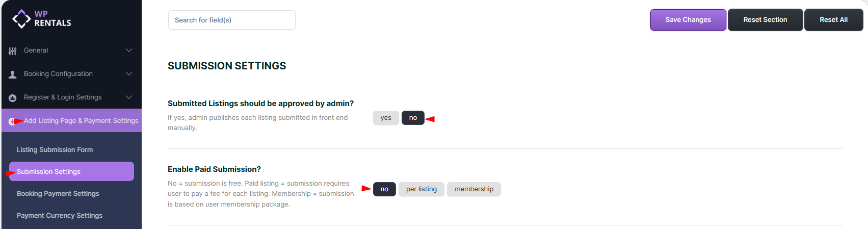Open Listing Submission Form submenu

click(55, 150)
